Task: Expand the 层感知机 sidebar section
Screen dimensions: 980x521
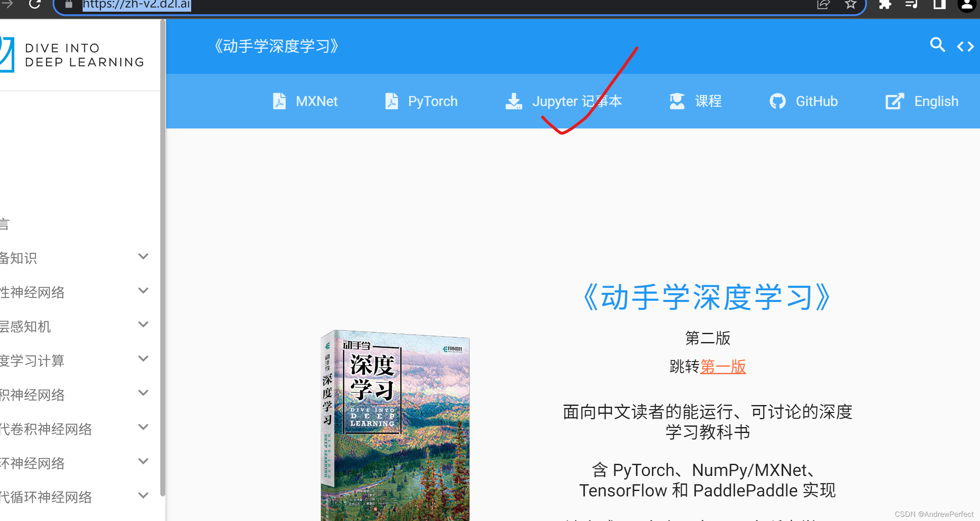Action: point(143,324)
